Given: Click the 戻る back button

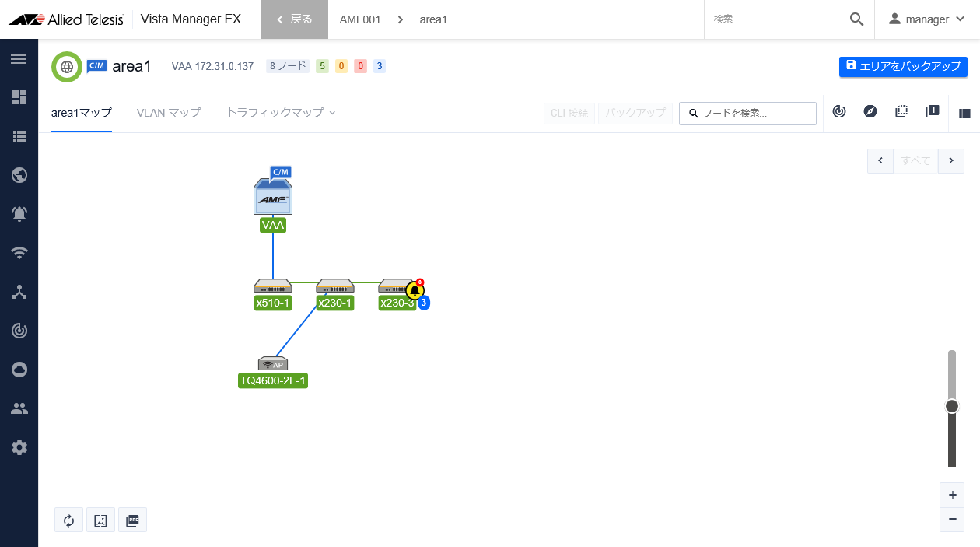Looking at the screenshot, I should 294,19.
